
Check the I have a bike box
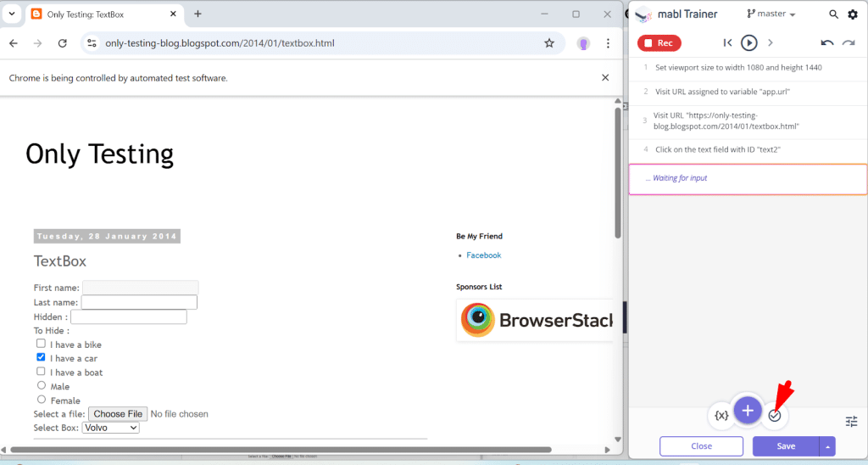41,344
